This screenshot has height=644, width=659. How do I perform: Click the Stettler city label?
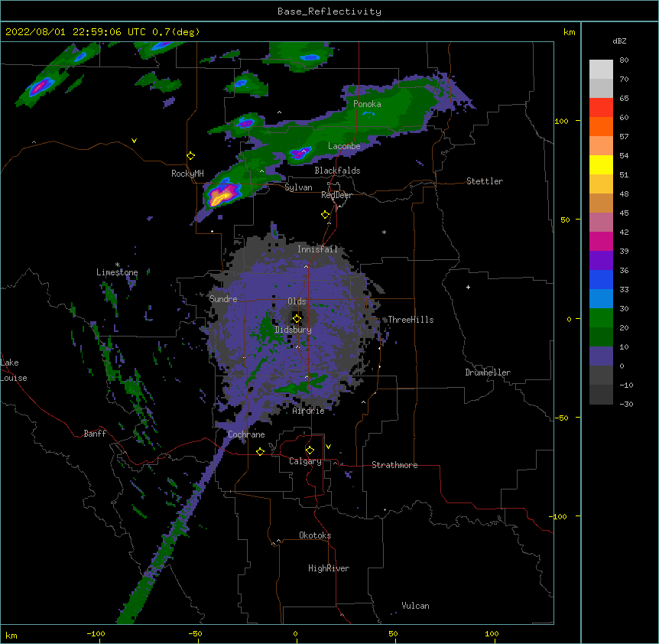[x=485, y=181]
